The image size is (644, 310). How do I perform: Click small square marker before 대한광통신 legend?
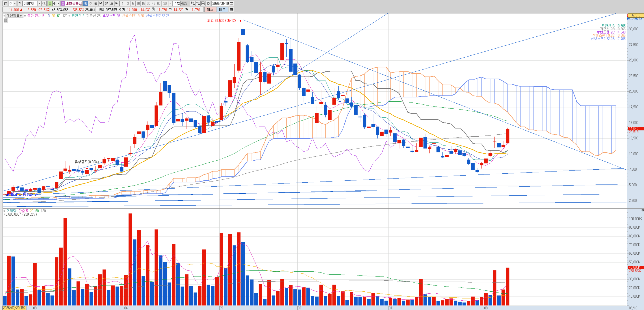tap(4, 16)
